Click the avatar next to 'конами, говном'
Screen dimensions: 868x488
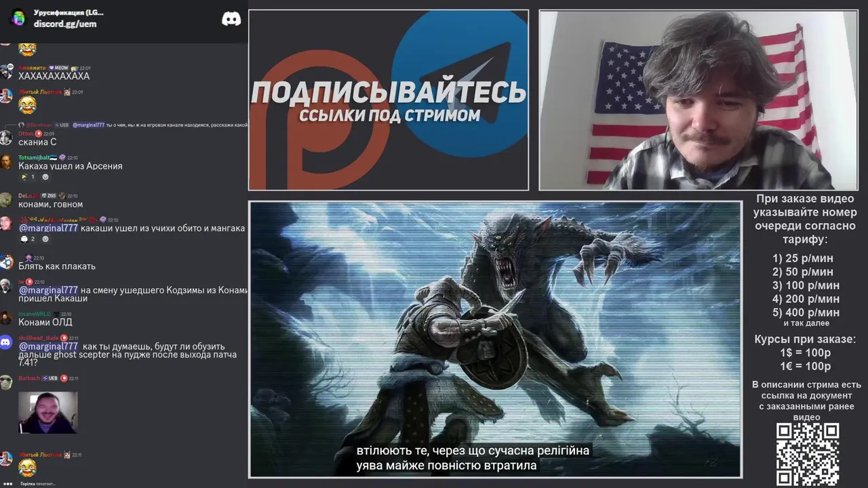coord(6,200)
